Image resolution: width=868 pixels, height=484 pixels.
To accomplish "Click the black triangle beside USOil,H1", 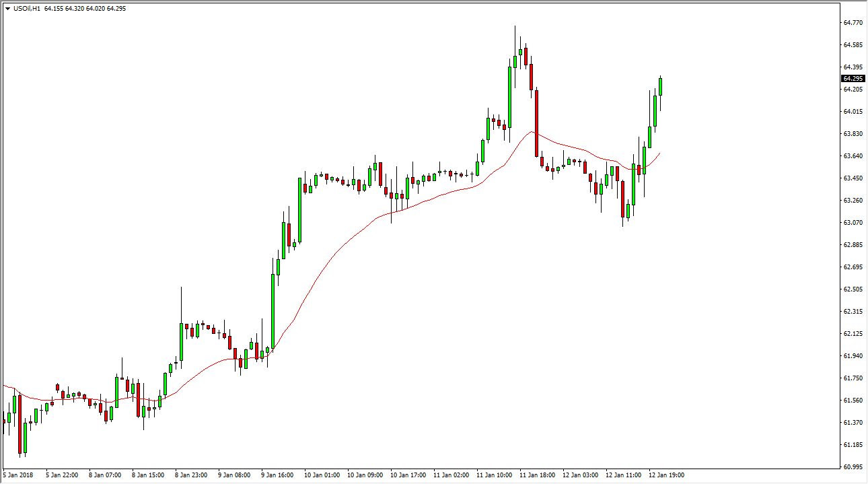I will 7,9.
